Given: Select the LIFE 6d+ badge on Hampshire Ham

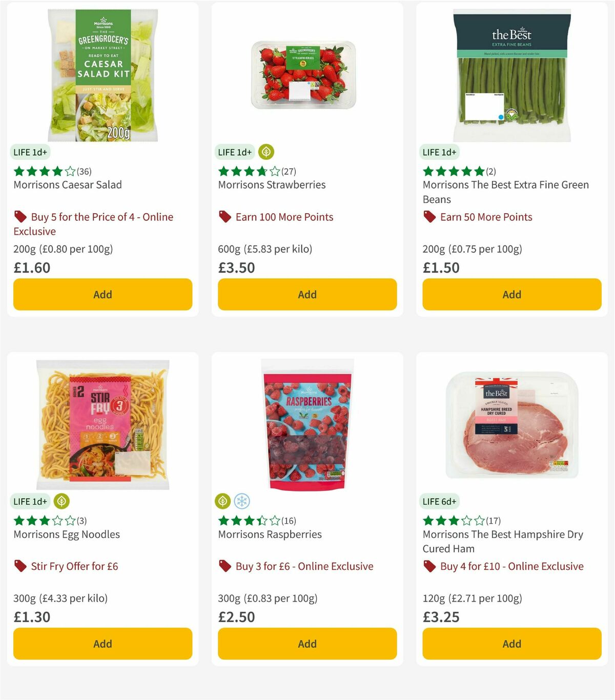Looking at the screenshot, I should (x=440, y=501).
